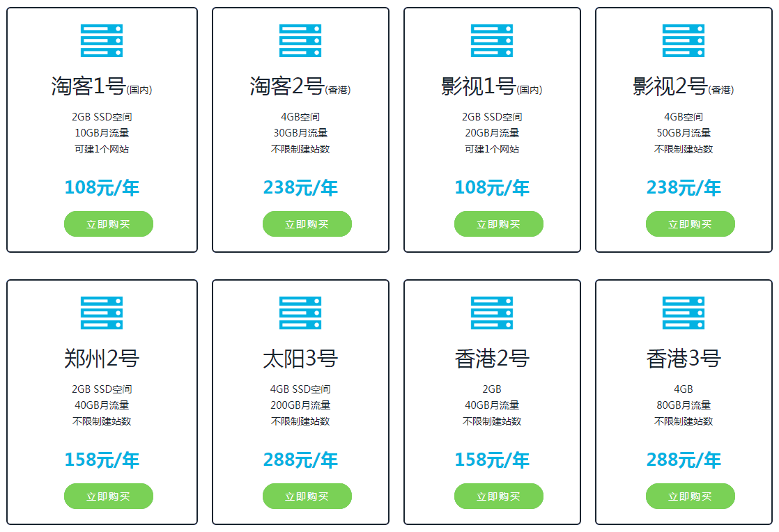Buy the 淘客1号 plan with 立即购买
This screenshot has width=779, height=532.
pos(108,224)
